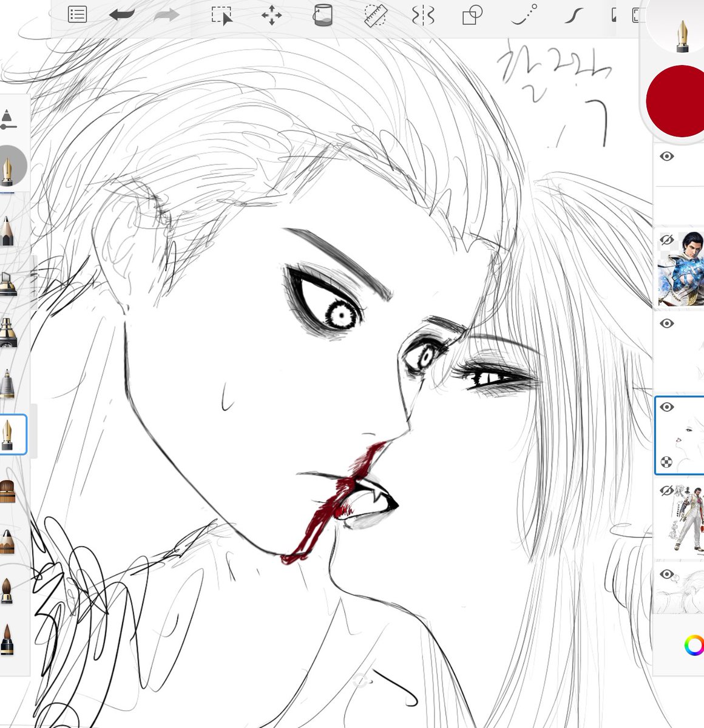Turn on Predictive Stroke tool
This screenshot has width=704, height=728.
coord(524,15)
